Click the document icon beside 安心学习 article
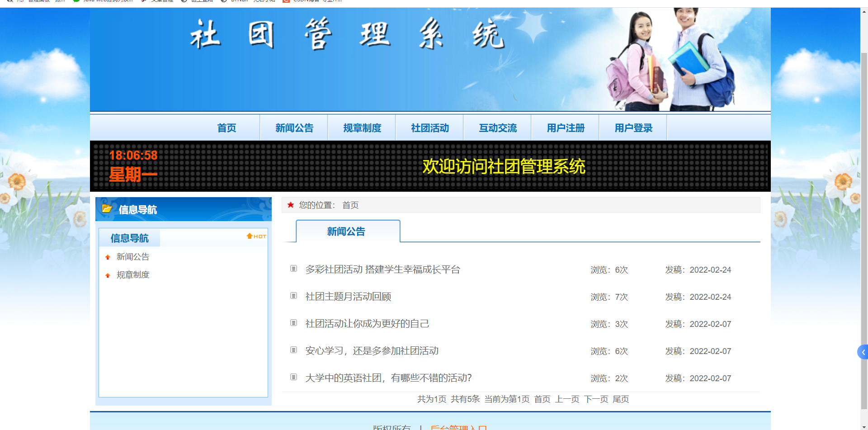 tap(293, 350)
